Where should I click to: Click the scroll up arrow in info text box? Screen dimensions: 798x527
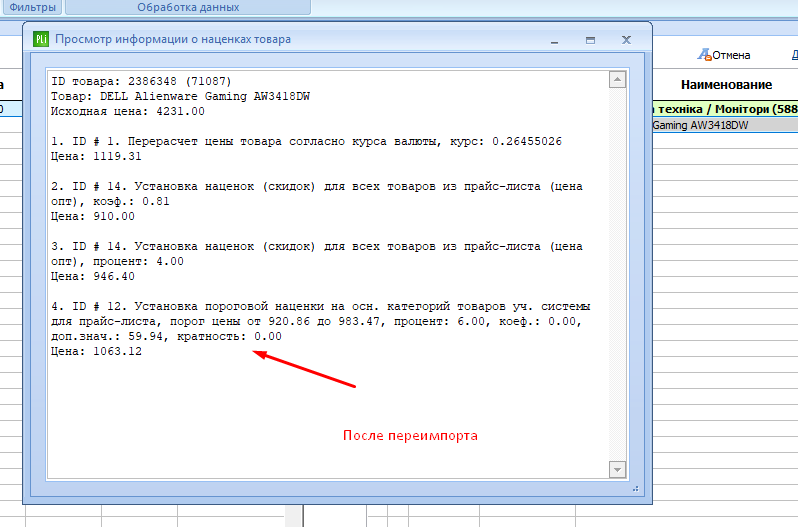[617, 79]
